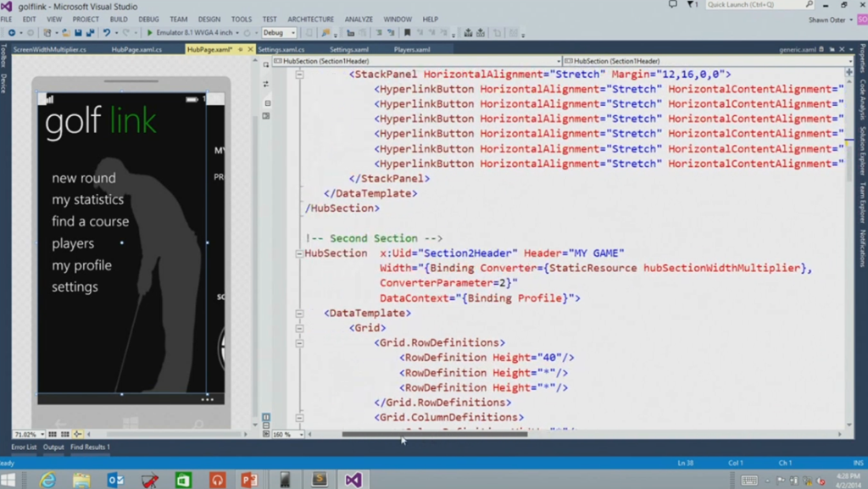
Task: Toggle the designer snap grid button
Action: pyautogui.click(x=52, y=434)
